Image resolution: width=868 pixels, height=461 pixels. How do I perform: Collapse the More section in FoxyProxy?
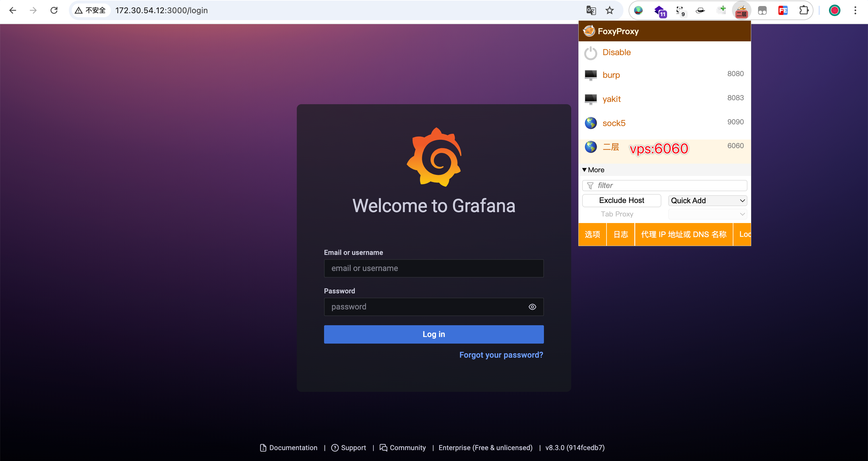[x=593, y=170]
